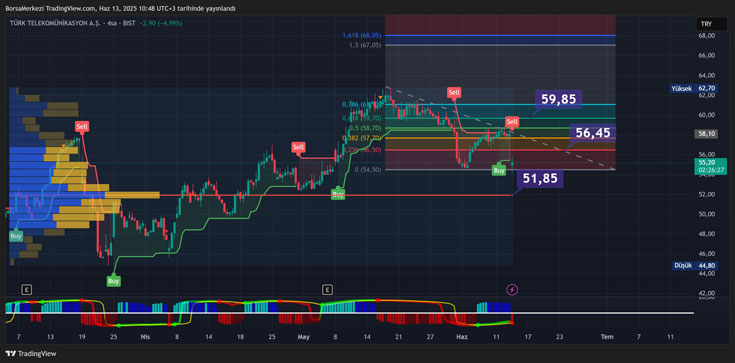Click the 27 date axis label
735x363 pixels.
(430, 337)
